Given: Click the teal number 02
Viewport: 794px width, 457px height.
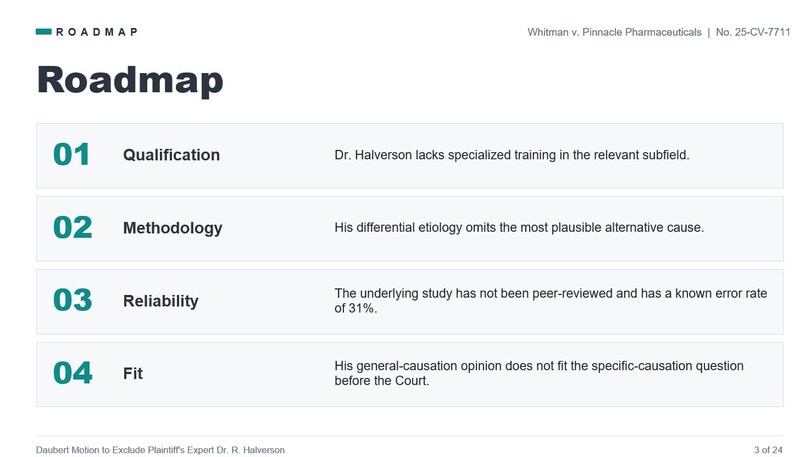Looking at the screenshot, I should coord(73,227).
